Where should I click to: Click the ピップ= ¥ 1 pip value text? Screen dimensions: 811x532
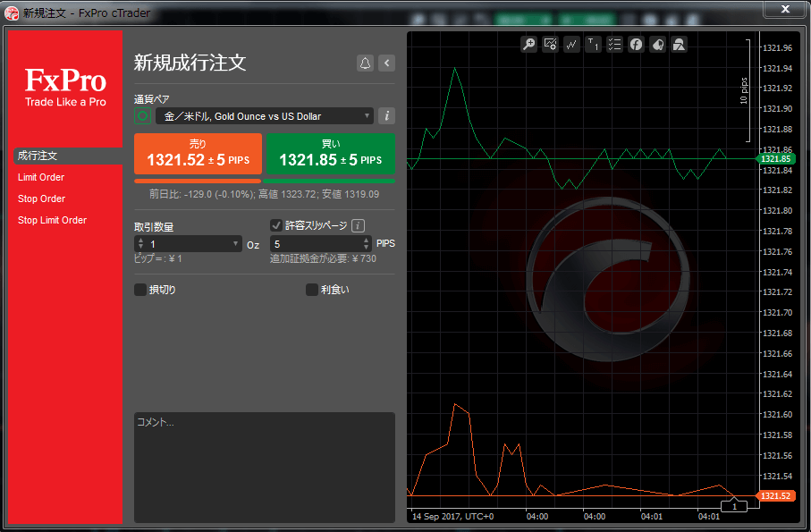pos(157,258)
